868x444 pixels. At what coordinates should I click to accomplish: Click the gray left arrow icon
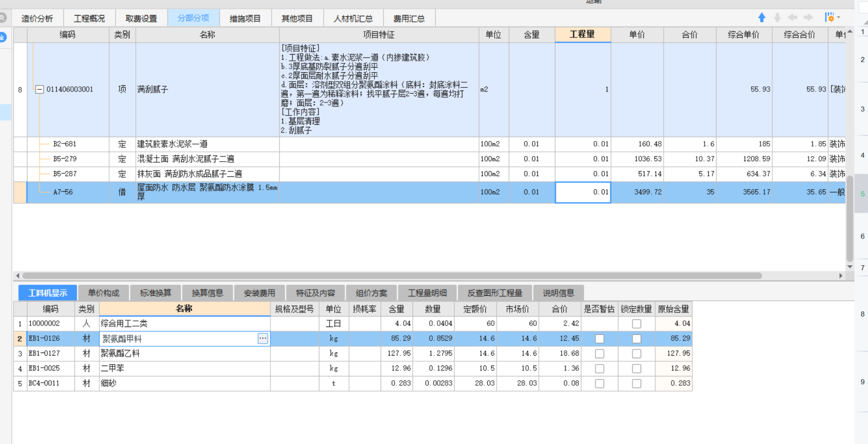(x=793, y=18)
